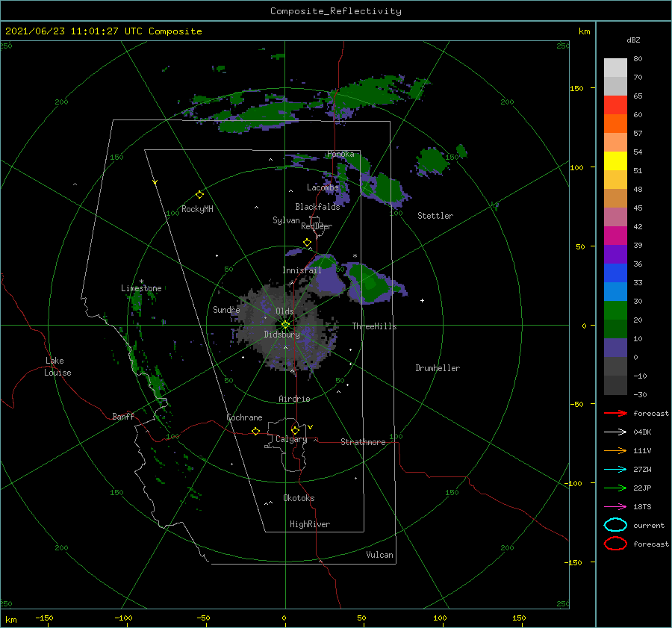Click the Strathmore label

(363, 442)
